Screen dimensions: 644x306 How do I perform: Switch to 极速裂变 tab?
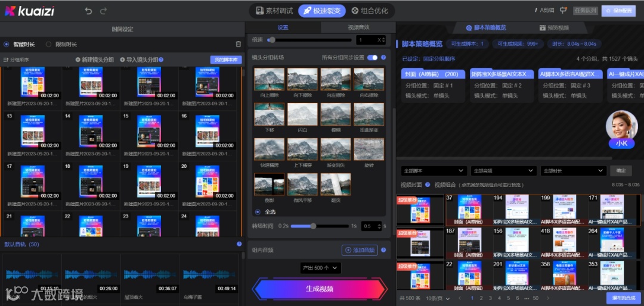[322, 11]
